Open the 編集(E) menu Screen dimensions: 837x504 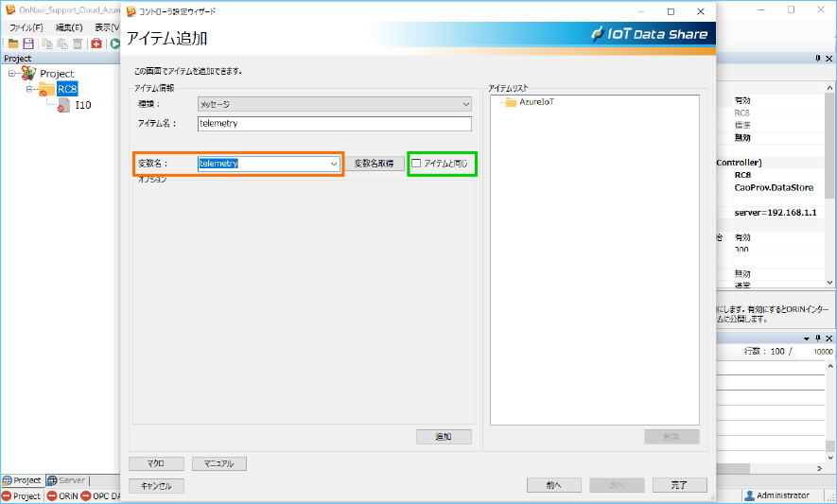[x=69, y=27]
